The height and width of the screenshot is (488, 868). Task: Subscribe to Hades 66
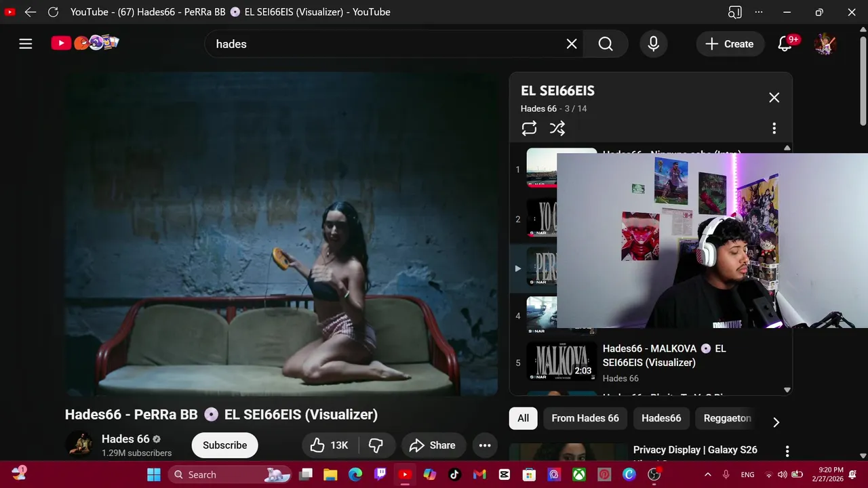[224, 445]
